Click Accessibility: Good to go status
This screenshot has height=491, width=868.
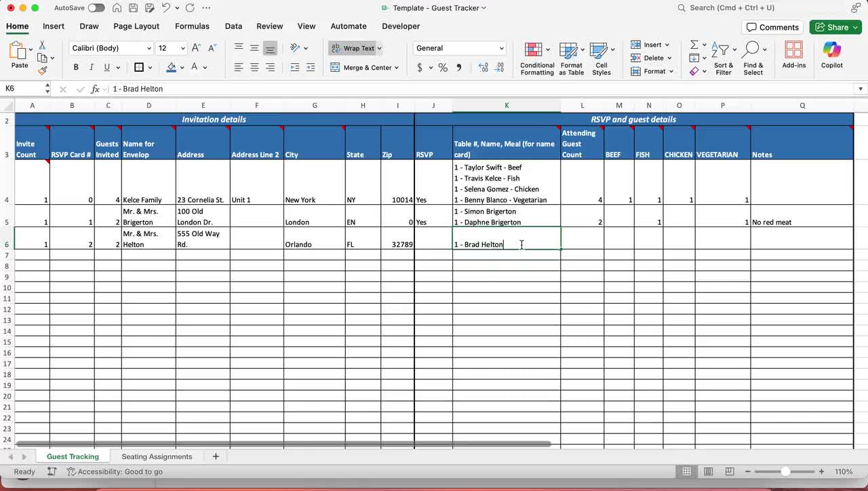coord(114,471)
